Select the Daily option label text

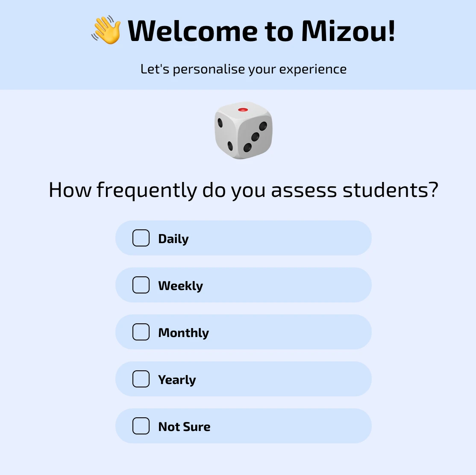[173, 239]
